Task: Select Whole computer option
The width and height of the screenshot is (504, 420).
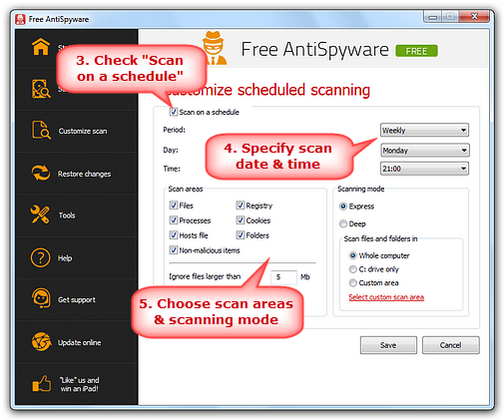Action: pyautogui.click(x=352, y=255)
